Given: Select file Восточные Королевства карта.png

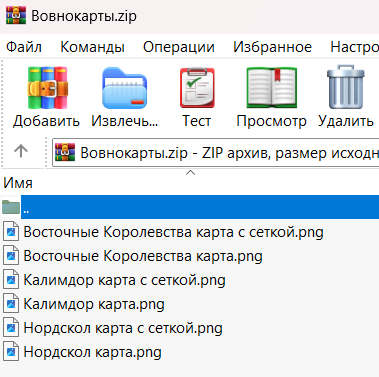Looking at the screenshot, I should click(x=143, y=256).
